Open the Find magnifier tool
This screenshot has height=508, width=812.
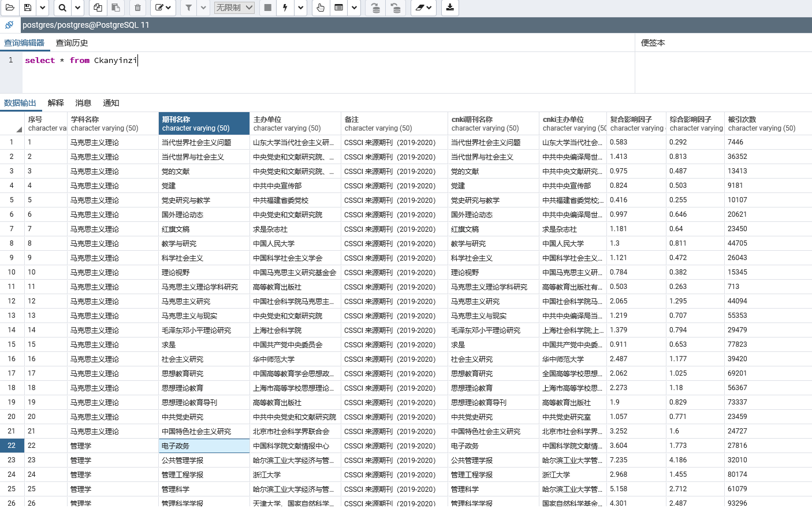tap(62, 8)
